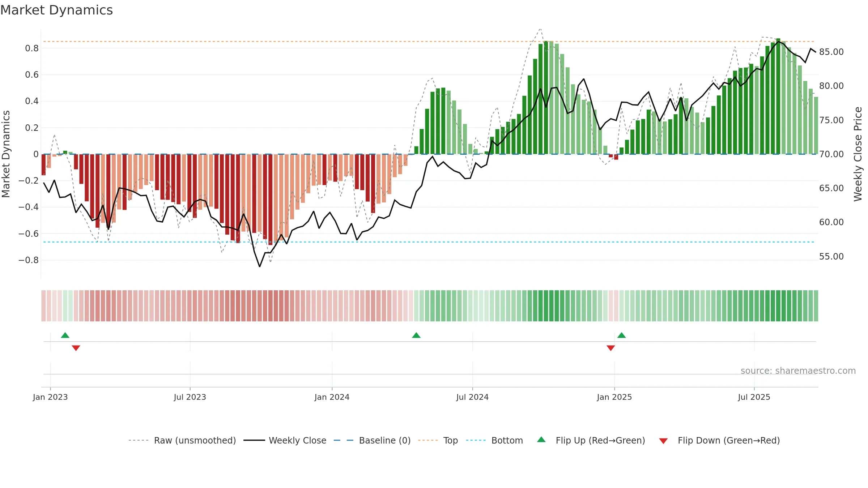The image size is (868, 488).
Task: Click the 80.00 price axis label
Action: pos(831,86)
